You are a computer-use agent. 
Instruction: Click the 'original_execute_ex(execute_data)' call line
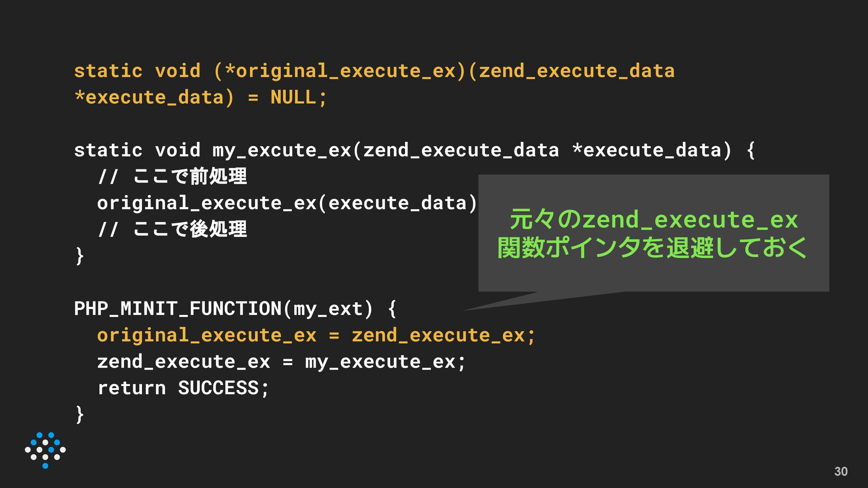tap(287, 203)
